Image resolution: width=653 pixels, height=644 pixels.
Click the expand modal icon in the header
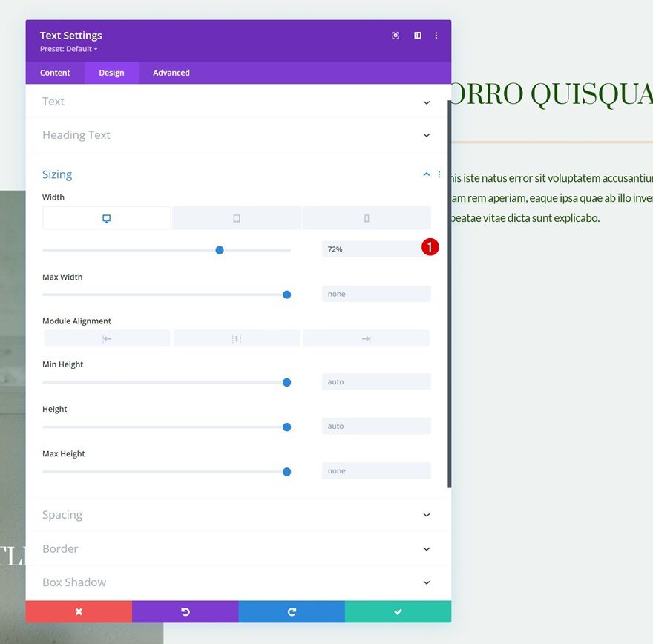pyautogui.click(x=396, y=35)
